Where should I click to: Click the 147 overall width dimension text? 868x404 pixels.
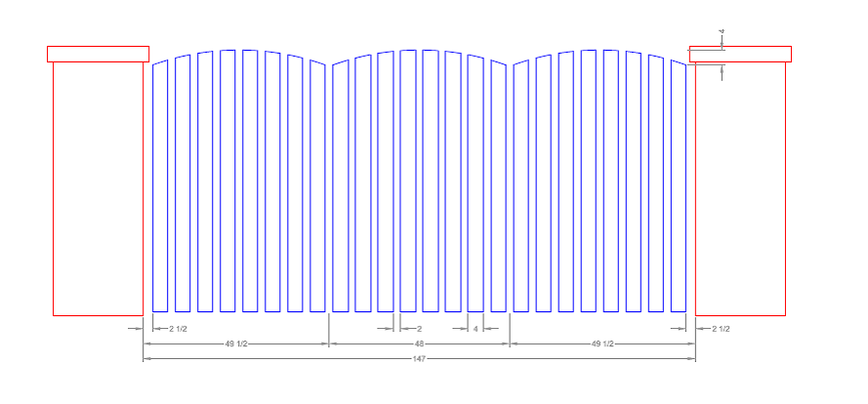[x=419, y=359]
